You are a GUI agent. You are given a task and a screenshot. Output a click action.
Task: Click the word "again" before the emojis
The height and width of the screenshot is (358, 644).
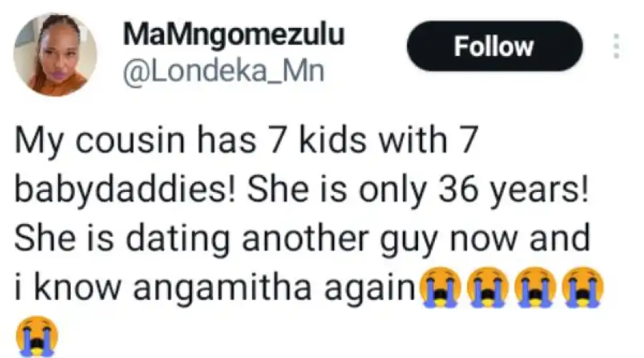[x=377, y=289]
